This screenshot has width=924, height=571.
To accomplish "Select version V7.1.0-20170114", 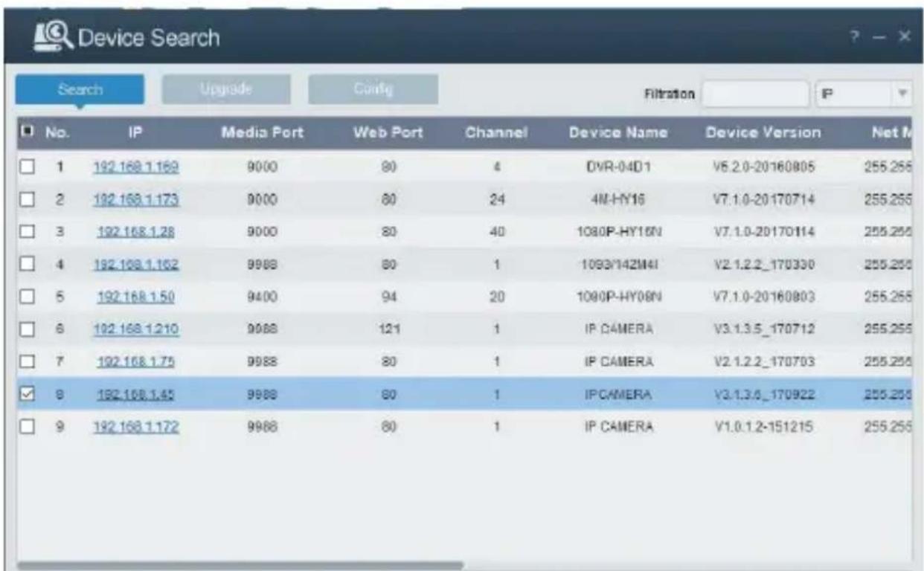I will (x=763, y=233).
